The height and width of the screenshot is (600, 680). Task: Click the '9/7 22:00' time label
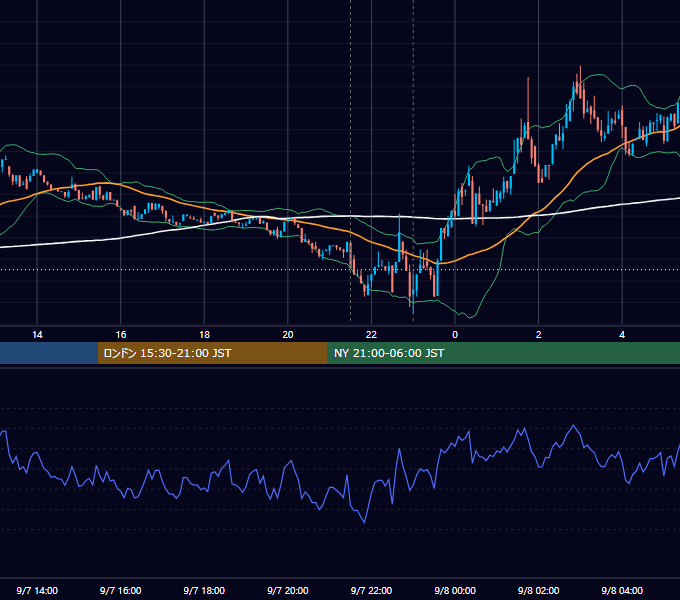coord(372,590)
